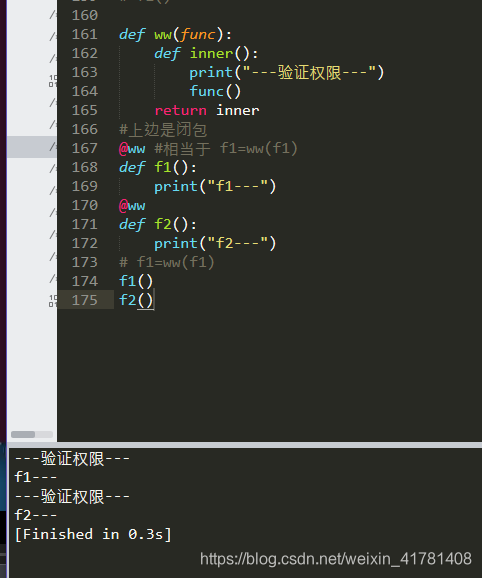Click line number 171 in the gutter

85,224
